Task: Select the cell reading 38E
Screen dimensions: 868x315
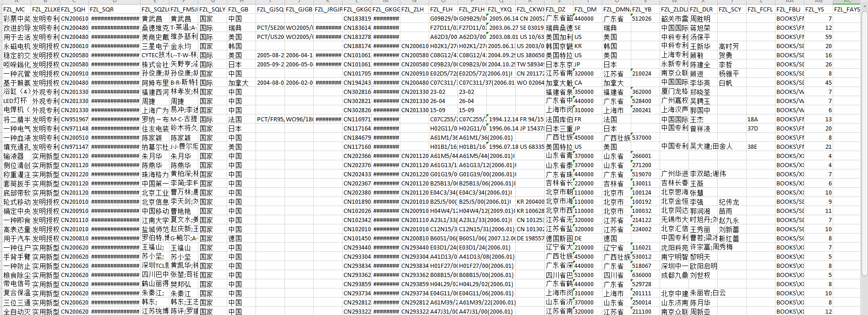Action: click(x=761, y=147)
